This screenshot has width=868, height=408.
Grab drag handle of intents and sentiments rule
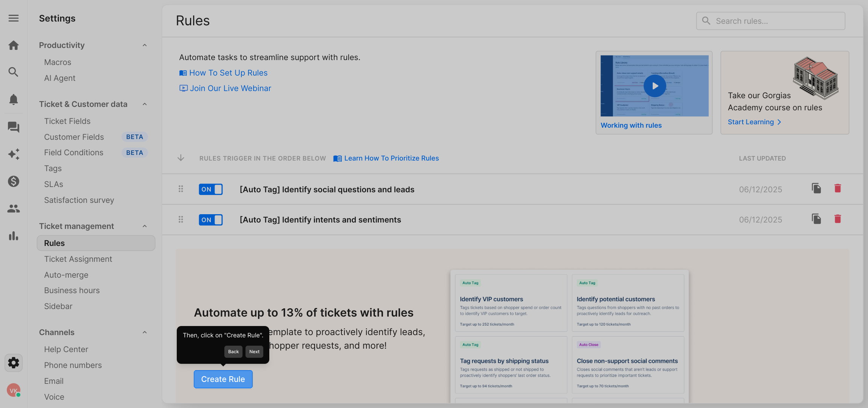point(181,219)
